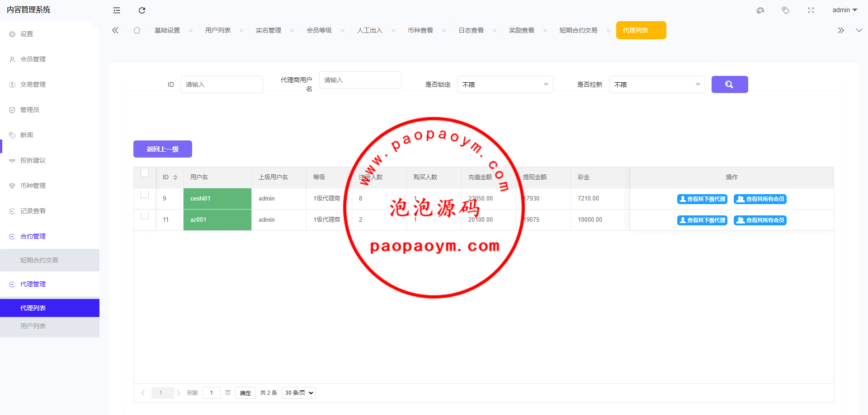Click bonus value 10000.00
868x415 pixels.
coord(590,220)
